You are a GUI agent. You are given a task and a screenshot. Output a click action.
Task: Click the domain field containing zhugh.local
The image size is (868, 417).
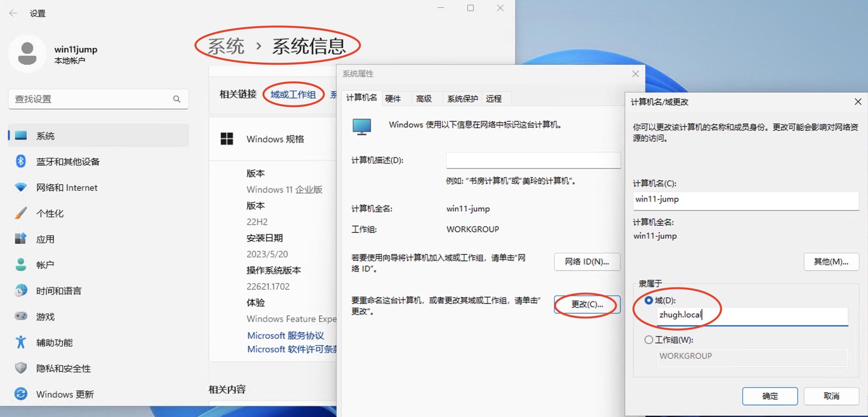[752, 316]
